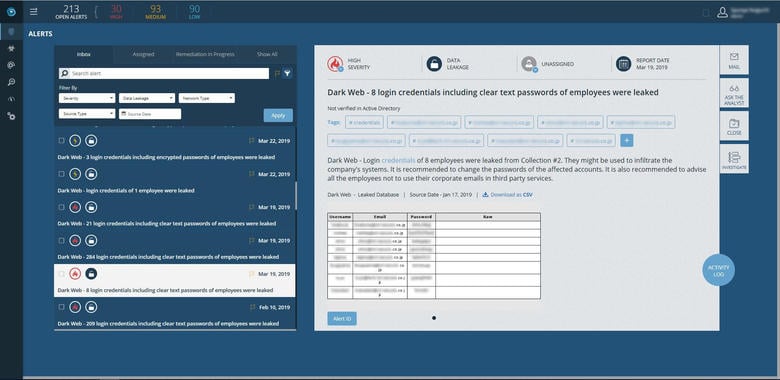
Task: Click the Source Date input field
Action: pyautogui.click(x=150, y=114)
